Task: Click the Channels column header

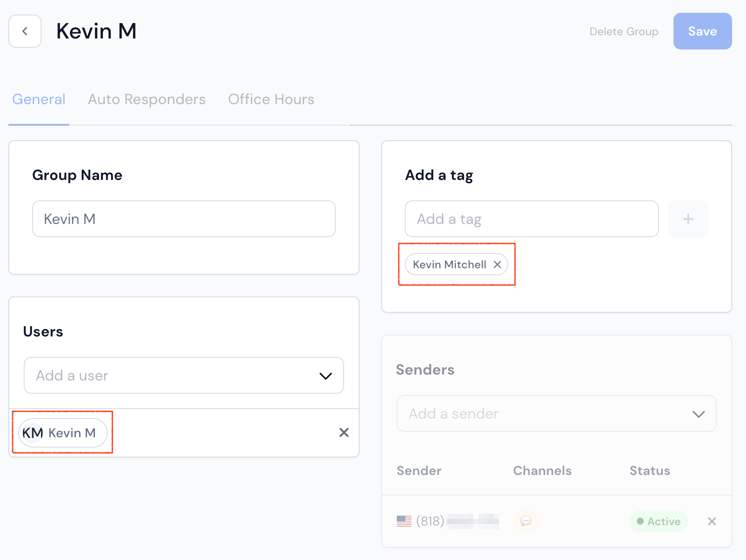Action: (542, 471)
